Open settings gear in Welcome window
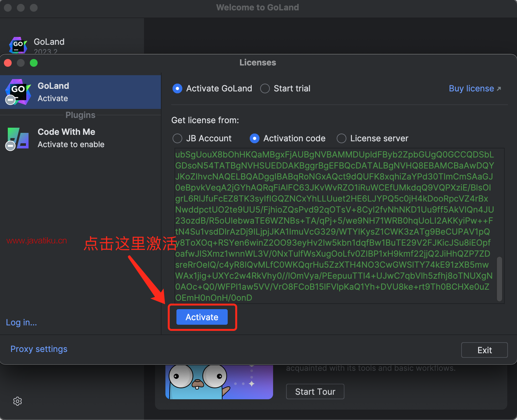 18,401
